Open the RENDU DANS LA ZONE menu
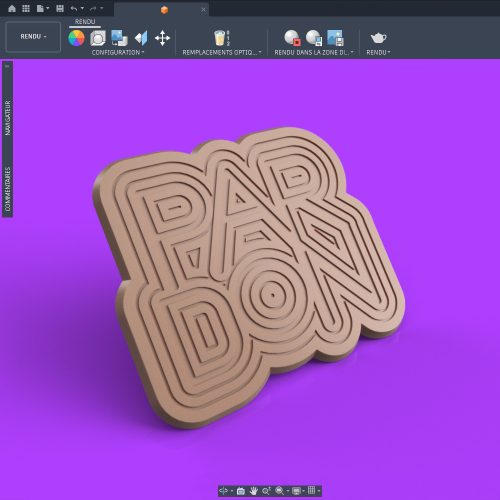The width and height of the screenshot is (500, 500). pyautogui.click(x=314, y=52)
